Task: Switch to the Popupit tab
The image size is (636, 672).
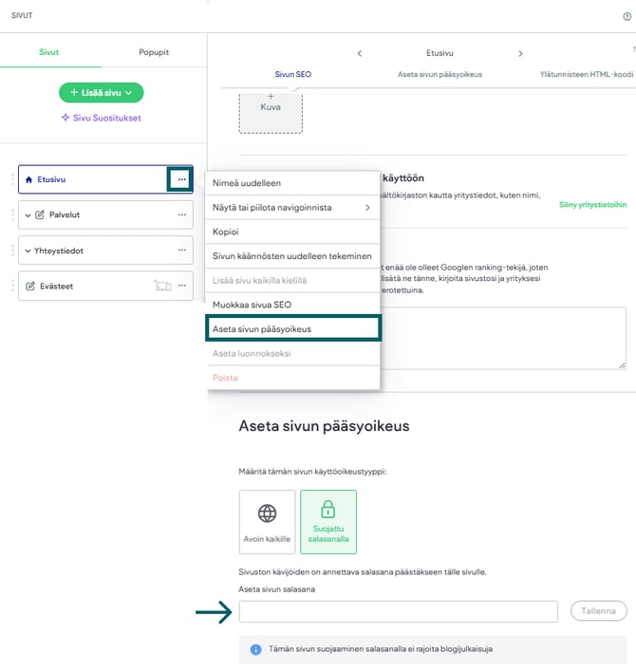Action: pyautogui.click(x=153, y=52)
